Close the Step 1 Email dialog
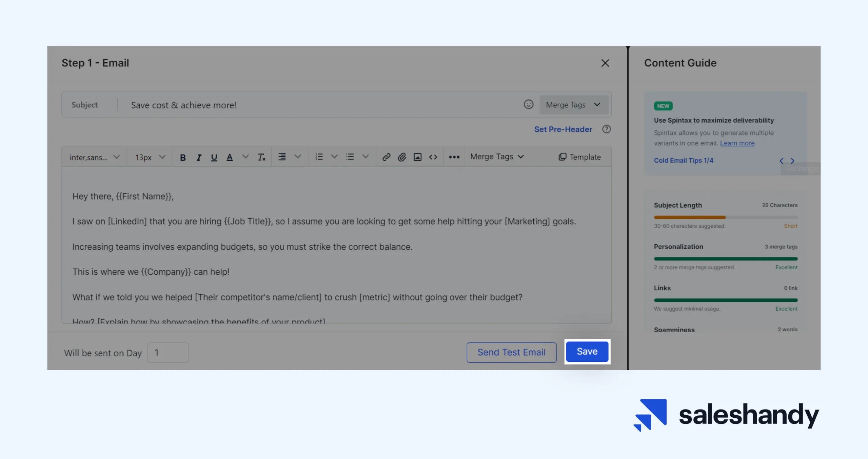Viewport: 868px width, 459px height. click(x=605, y=63)
